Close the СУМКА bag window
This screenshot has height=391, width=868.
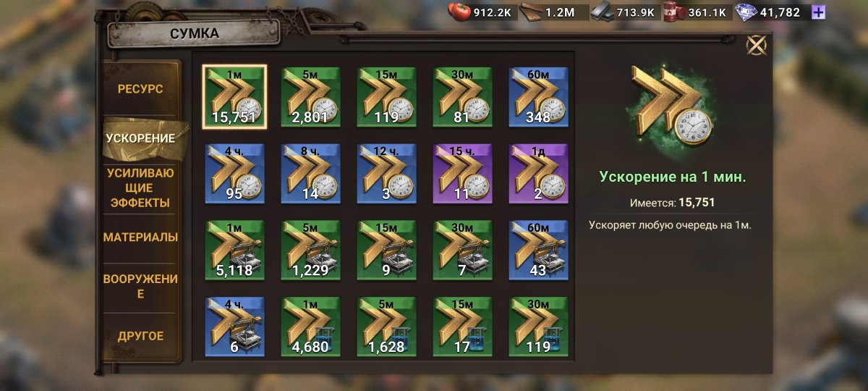pyautogui.click(x=757, y=46)
